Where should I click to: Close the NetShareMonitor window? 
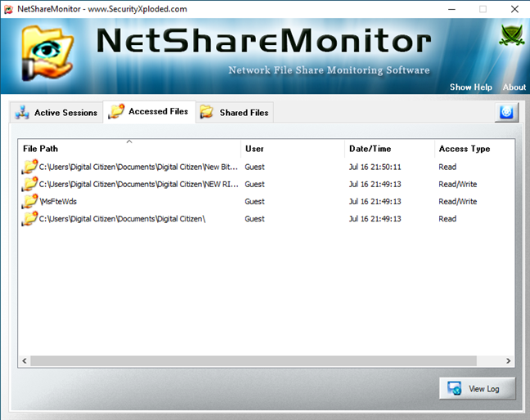point(514,9)
